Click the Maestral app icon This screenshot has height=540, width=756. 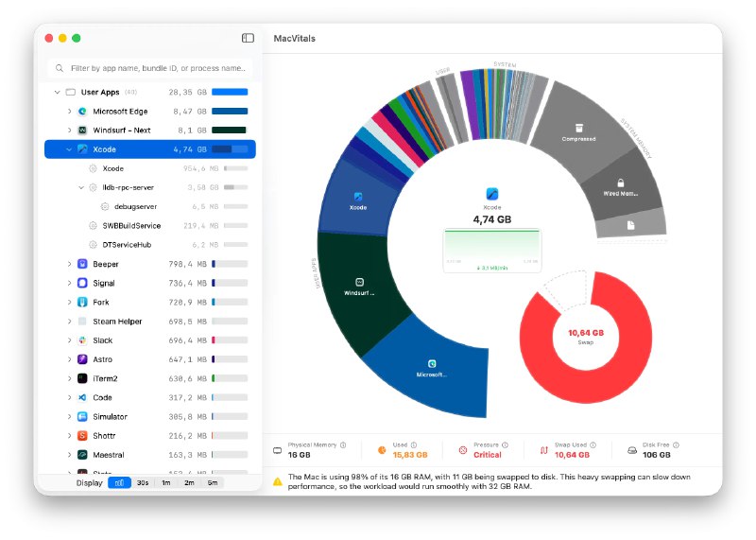[82, 455]
